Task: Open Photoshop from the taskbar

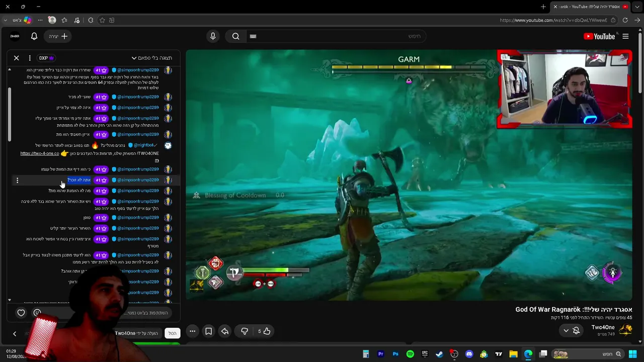Action: click(x=395, y=354)
